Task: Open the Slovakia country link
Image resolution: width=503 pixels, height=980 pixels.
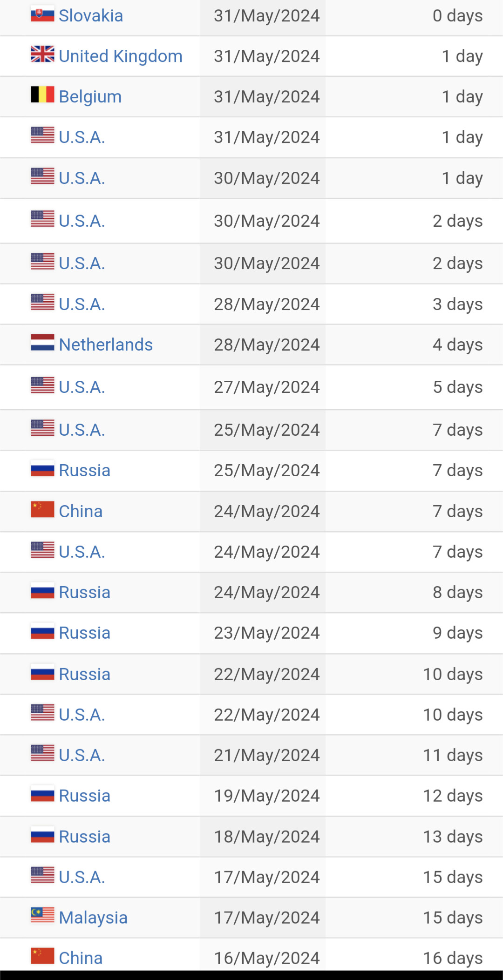Action: (91, 16)
